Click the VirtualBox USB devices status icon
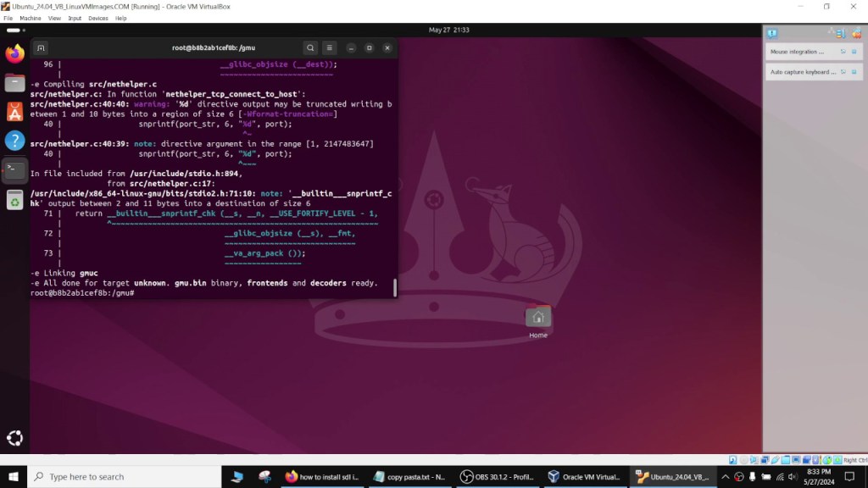Image resolution: width=868 pixels, height=488 pixels. point(776,459)
